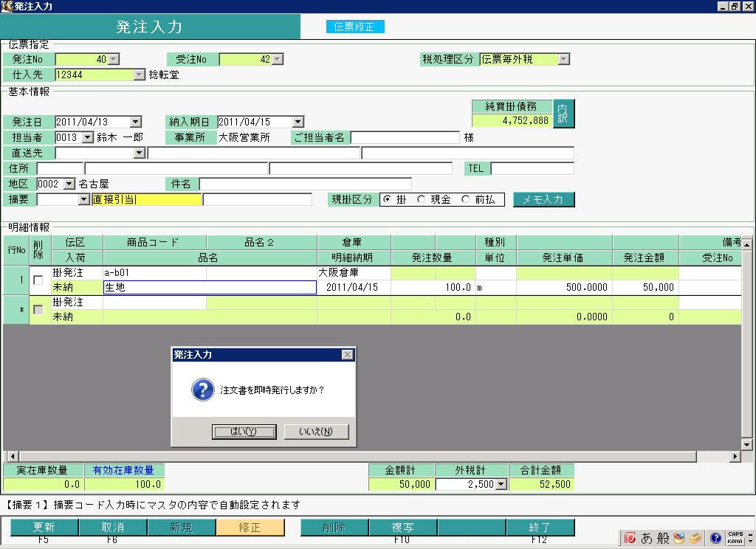Click the horizontal scrollbar left arrow
The width and height of the screenshot is (756, 549).
[x=13, y=456]
